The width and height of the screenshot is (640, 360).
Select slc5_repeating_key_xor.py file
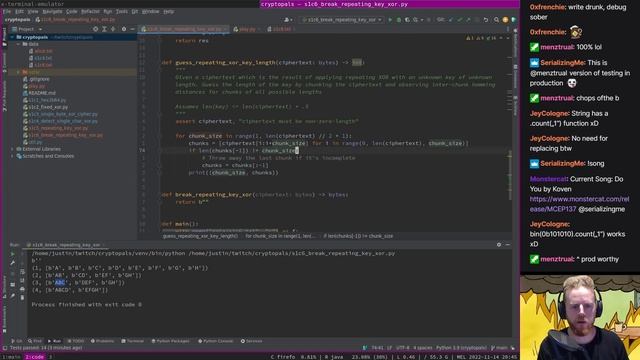tap(56, 128)
